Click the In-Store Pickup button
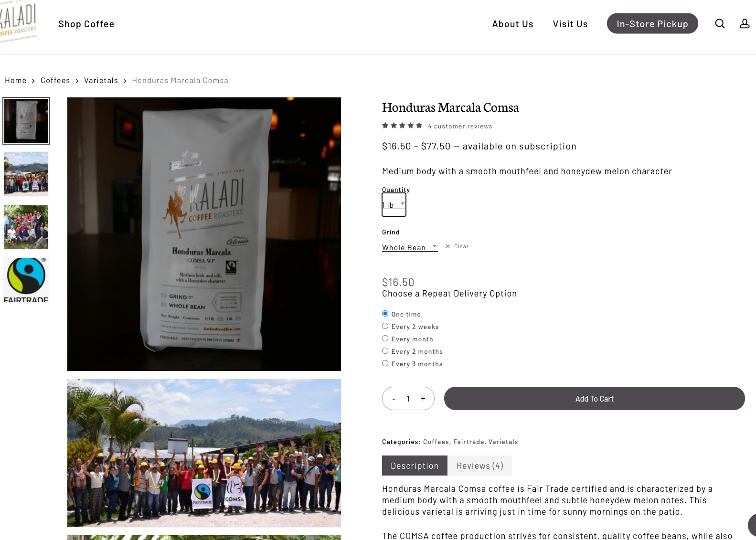This screenshot has height=540, width=756. click(x=652, y=23)
